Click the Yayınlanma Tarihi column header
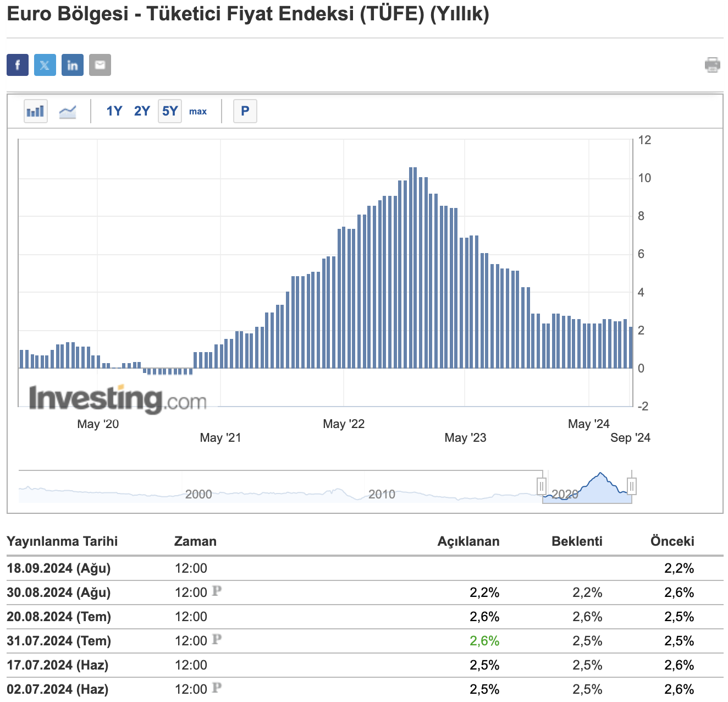Image resolution: width=728 pixels, height=702 pixels. pyautogui.click(x=62, y=541)
